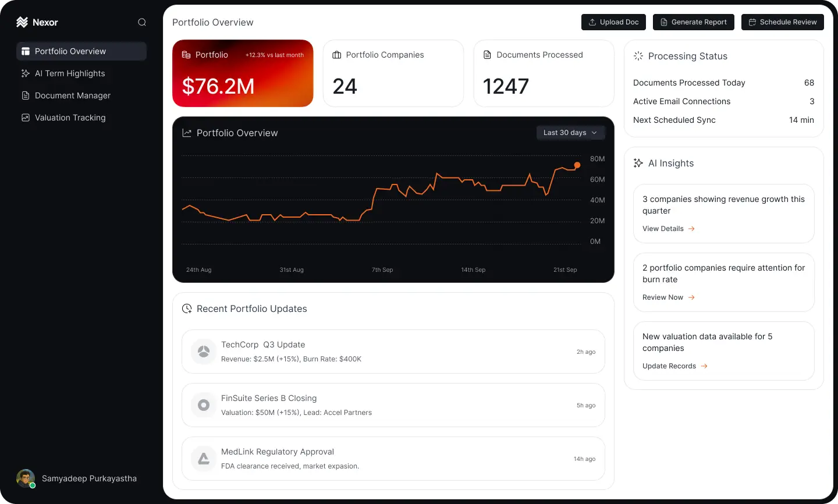
Task: Click Schedule Review button
Action: tap(783, 22)
